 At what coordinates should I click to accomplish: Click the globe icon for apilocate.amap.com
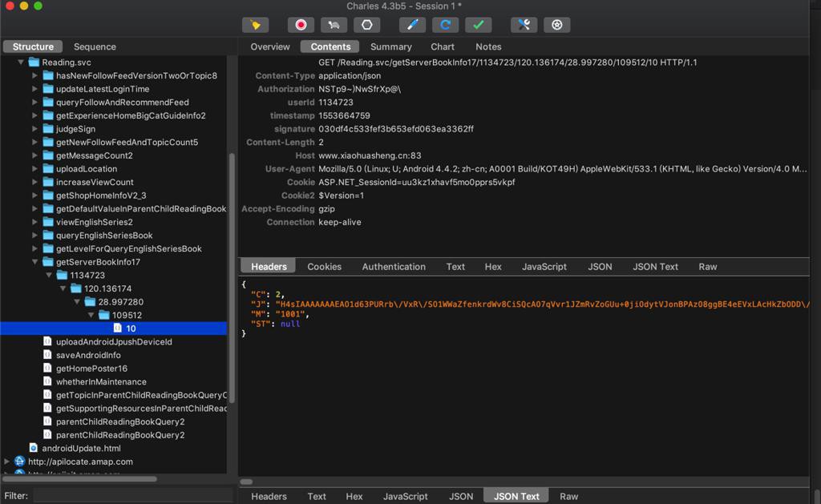click(20, 462)
